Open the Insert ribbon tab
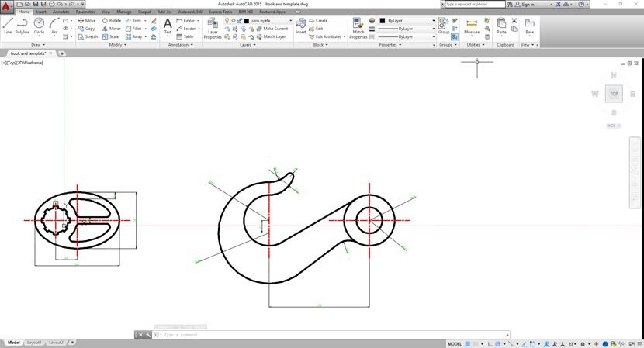The image size is (644, 348). point(41,12)
